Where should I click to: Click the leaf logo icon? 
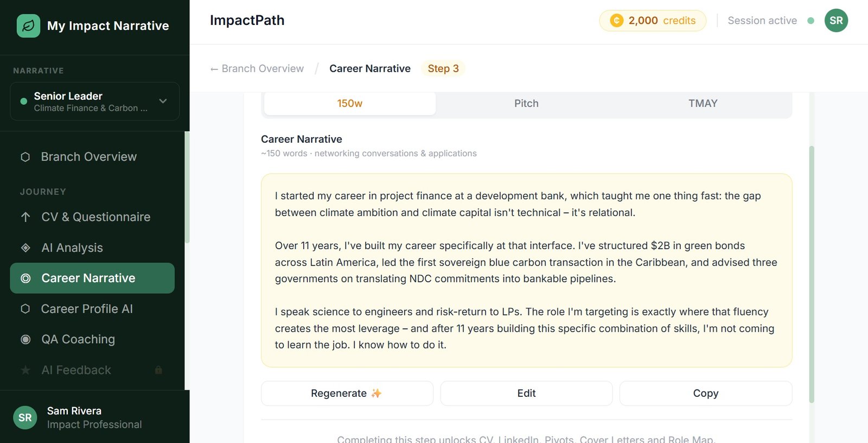tap(28, 26)
